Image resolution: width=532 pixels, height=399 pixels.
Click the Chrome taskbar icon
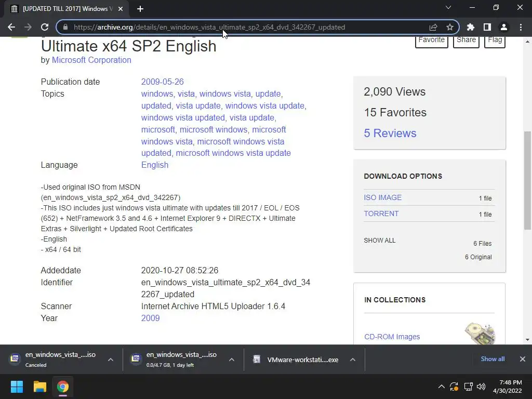62,387
